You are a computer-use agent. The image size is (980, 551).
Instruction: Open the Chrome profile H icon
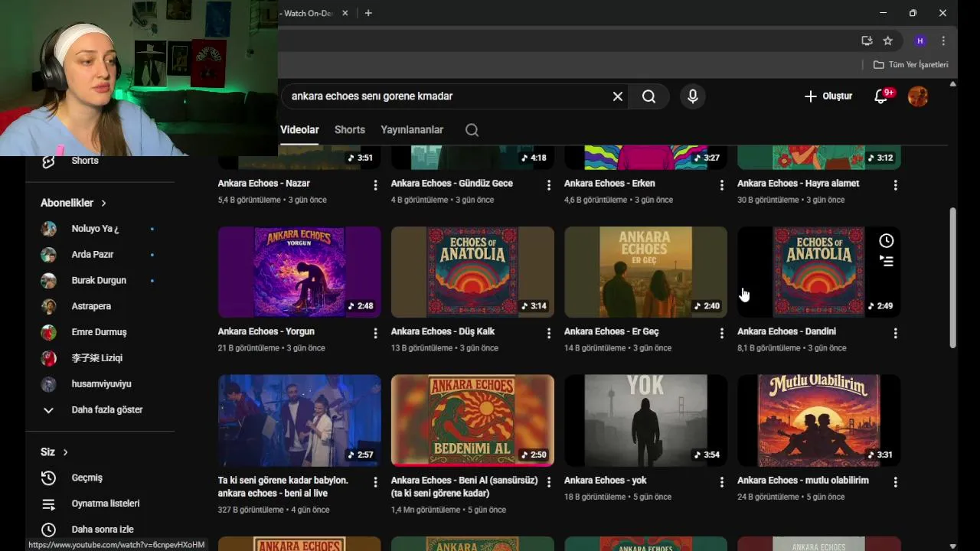tap(920, 41)
